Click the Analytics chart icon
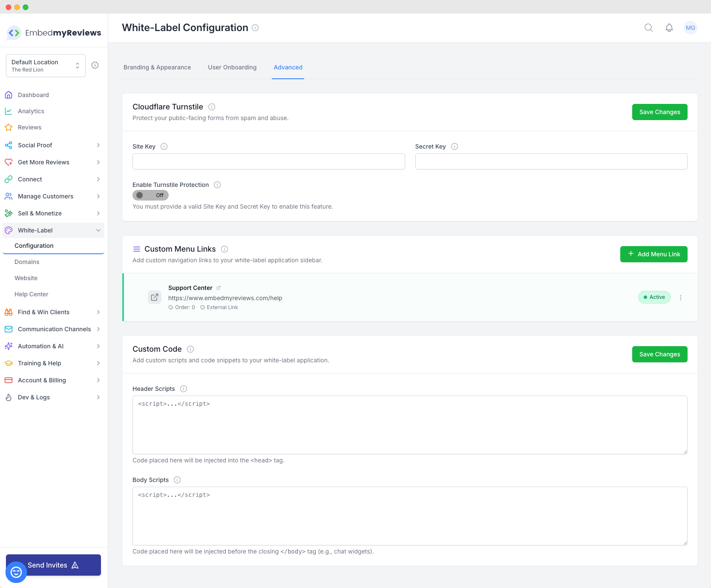 [9, 111]
